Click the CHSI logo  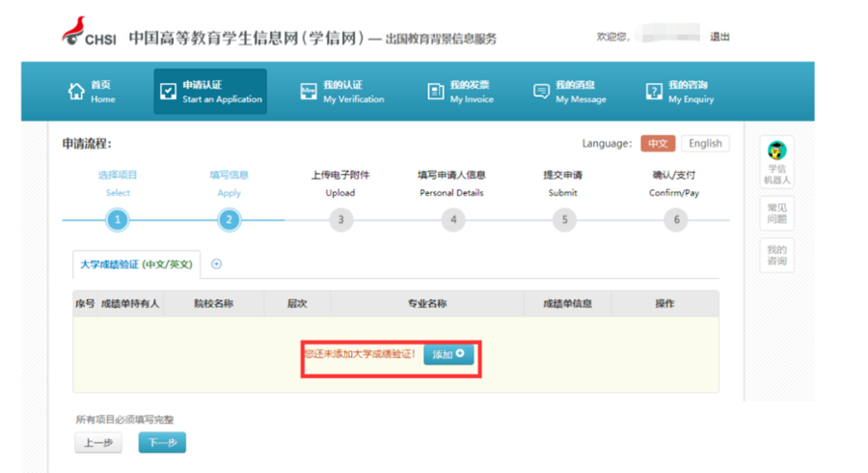89,32
